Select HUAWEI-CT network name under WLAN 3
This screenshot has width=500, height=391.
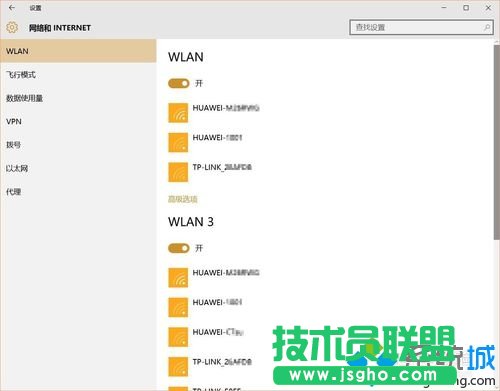218,332
